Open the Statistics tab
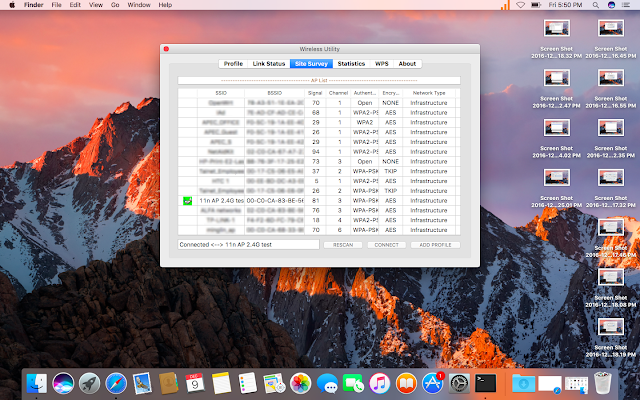The height and width of the screenshot is (400, 640). pyautogui.click(x=351, y=63)
